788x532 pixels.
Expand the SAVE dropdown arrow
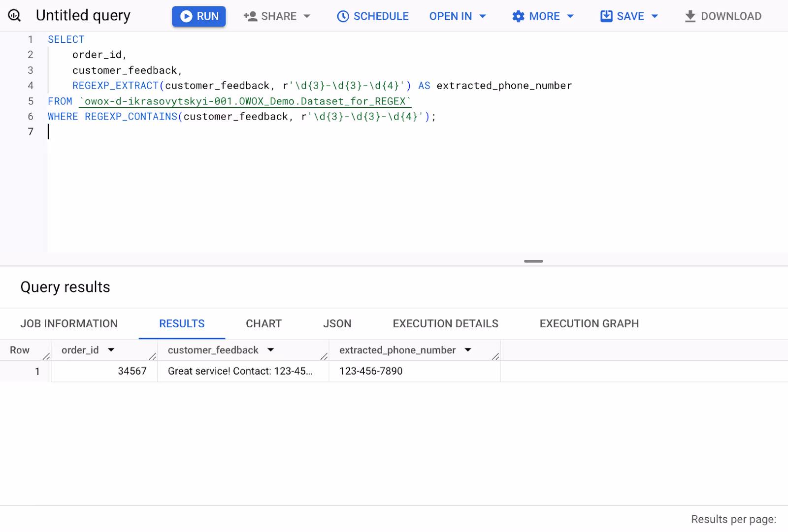[x=655, y=16]
